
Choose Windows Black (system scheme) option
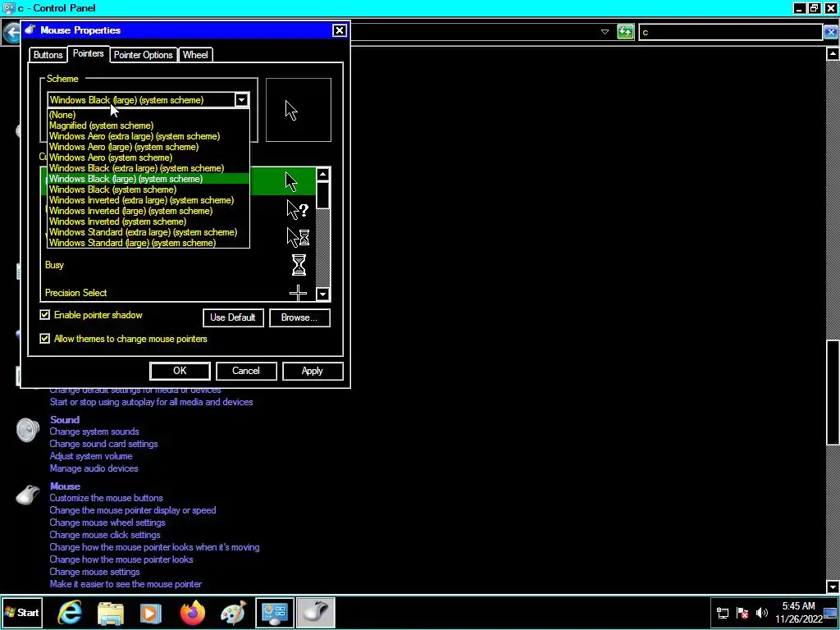coord(148,189)
